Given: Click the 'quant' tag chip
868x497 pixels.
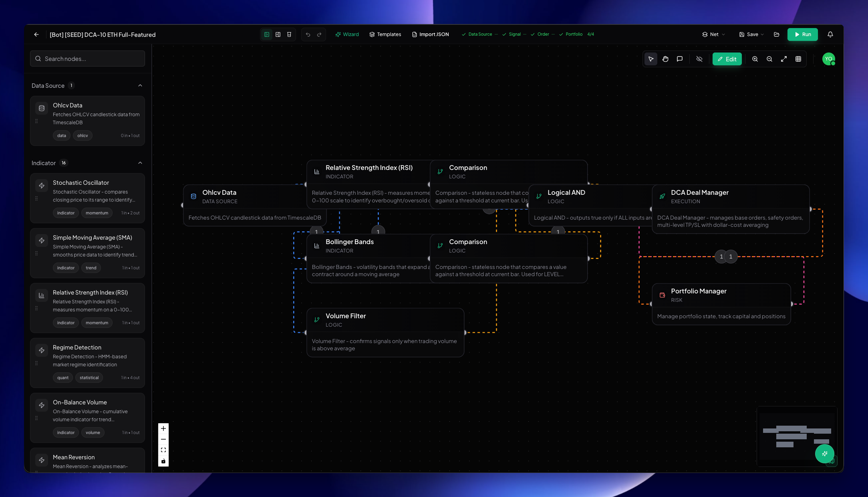Looking at the screenshot, I should coord(63,378).
